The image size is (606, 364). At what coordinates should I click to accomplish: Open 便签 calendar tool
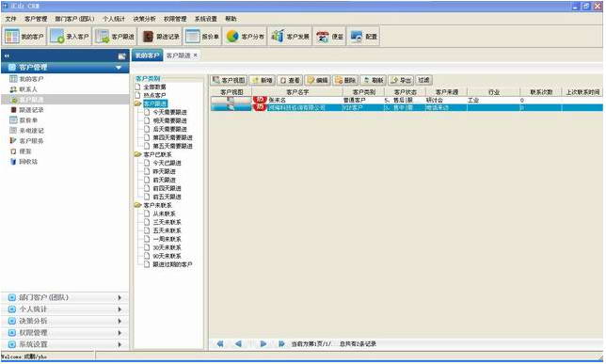pos(329,37)
